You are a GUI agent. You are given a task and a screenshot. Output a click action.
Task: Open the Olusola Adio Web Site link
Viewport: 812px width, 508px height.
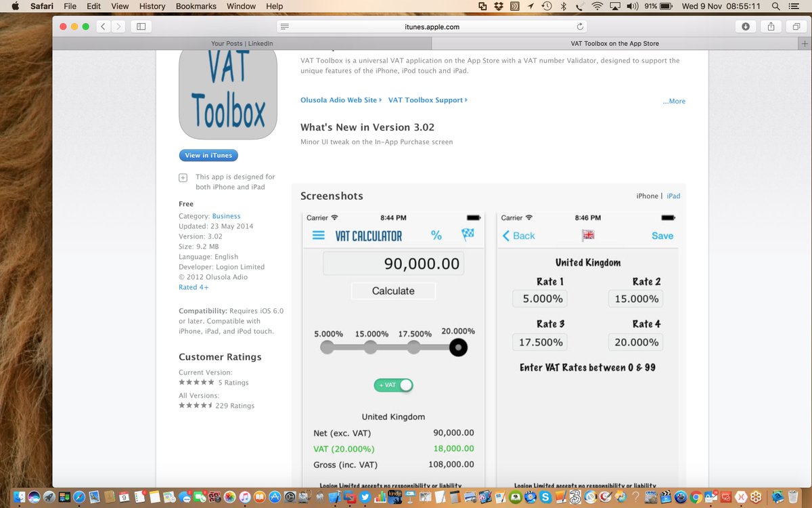coord(341,100)
